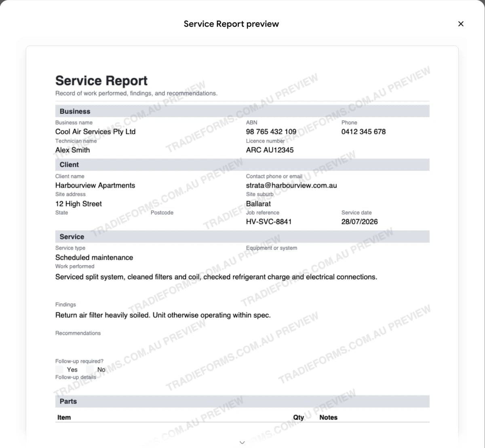Viewport: 485px width, 448px height.
Task: Click site suburb Ballarat
Action: point(258,204)
